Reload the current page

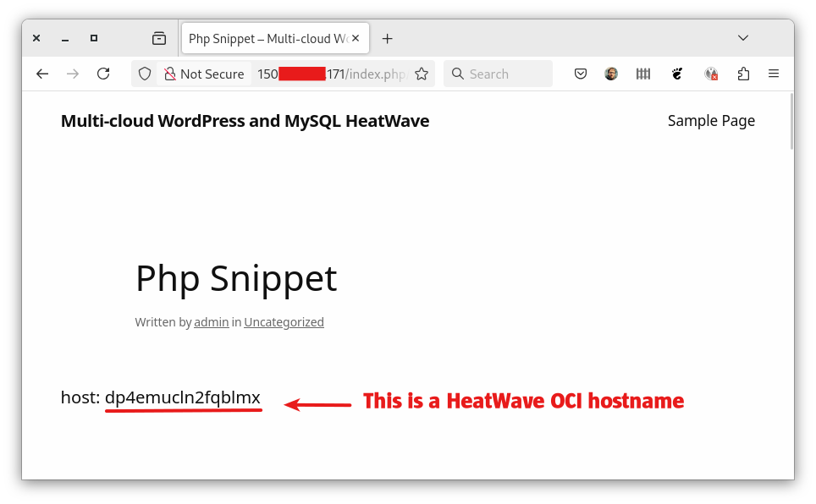(103, 74)
